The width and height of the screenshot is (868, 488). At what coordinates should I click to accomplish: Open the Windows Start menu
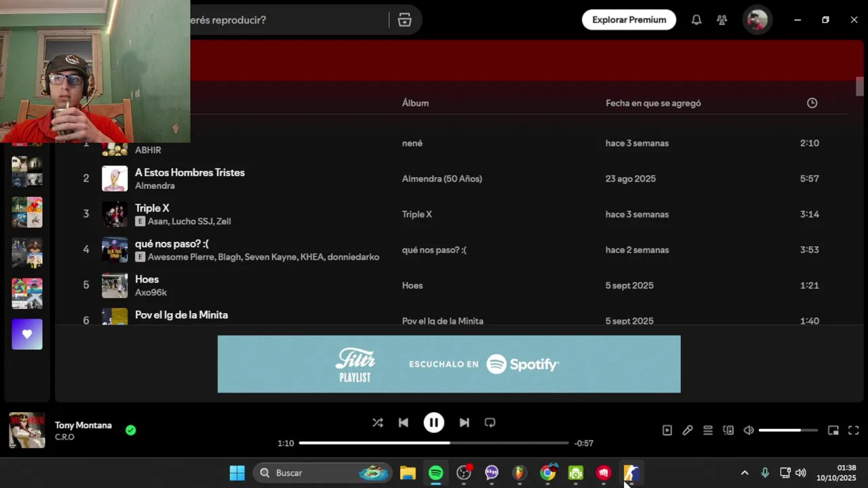click(237, 472)
